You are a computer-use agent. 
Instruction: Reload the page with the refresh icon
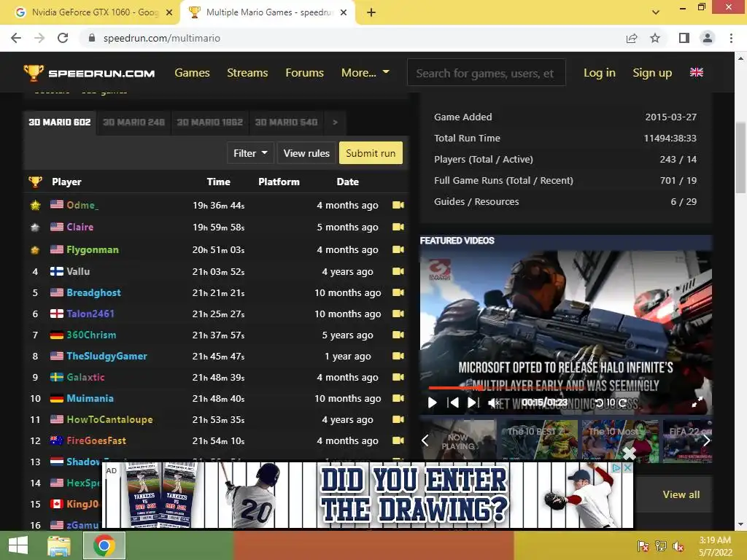pyautogui.click(x=63, y=38)
